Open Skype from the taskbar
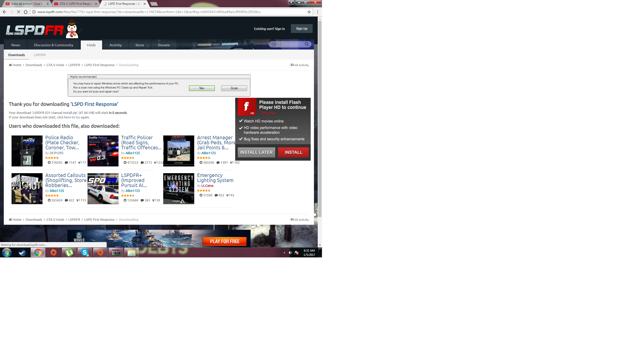644x362 pixels. [85, 252]
